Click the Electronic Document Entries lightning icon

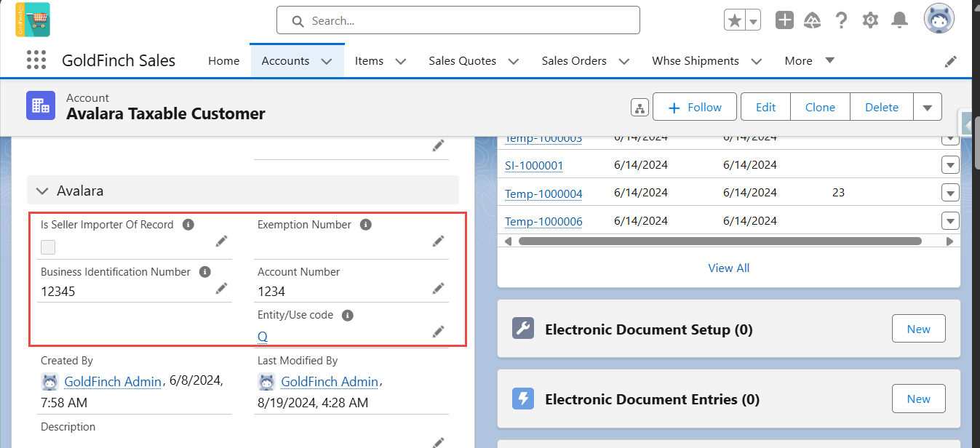523,399
